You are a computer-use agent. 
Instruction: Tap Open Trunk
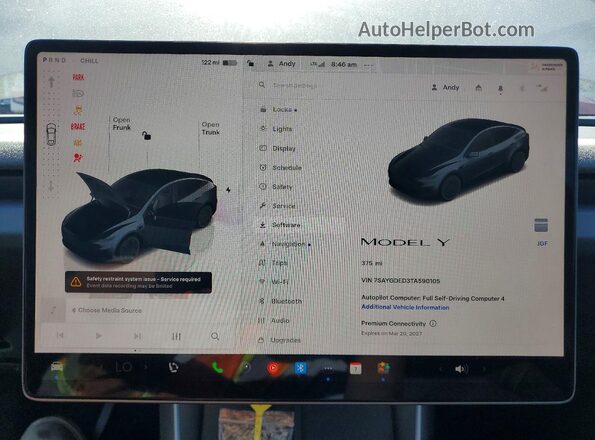[x=211, y=128]
